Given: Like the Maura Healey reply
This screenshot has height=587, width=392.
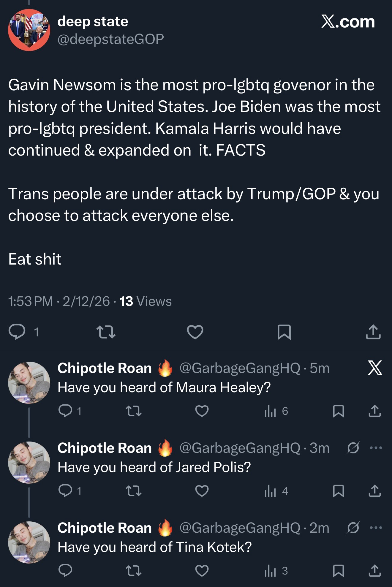Looking at the screenshot, I should tap(202, 411).
